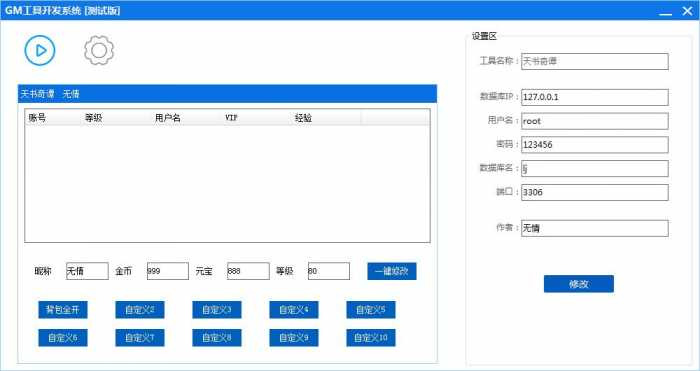700x371 pixels.
Task: Focus the 端口 field showing 3306
Action: point(595,192)
